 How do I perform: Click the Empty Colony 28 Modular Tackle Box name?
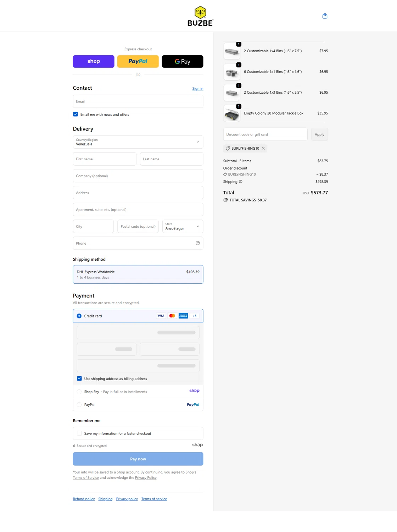coord(274,113)
